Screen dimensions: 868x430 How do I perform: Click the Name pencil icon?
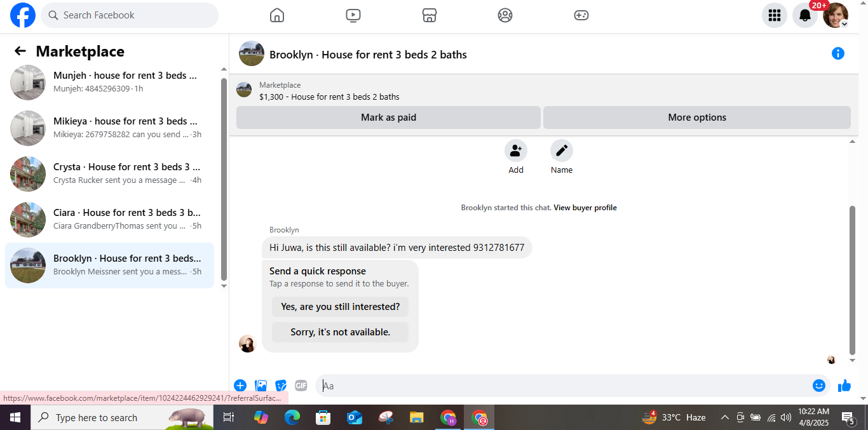(562, 151)
